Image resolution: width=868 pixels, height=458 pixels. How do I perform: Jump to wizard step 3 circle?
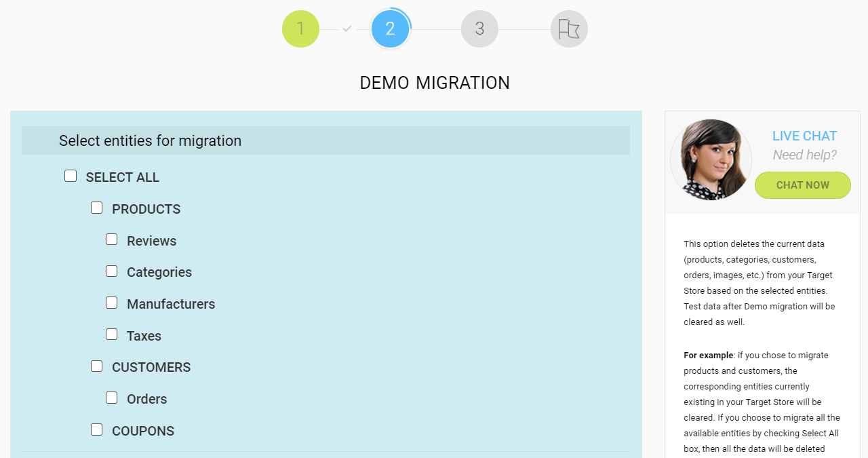tap(479, 29)
